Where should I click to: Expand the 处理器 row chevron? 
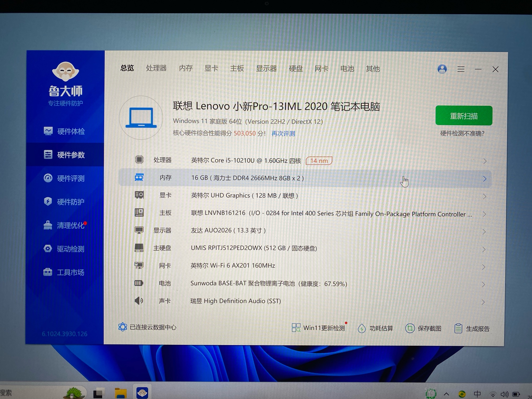484,161
